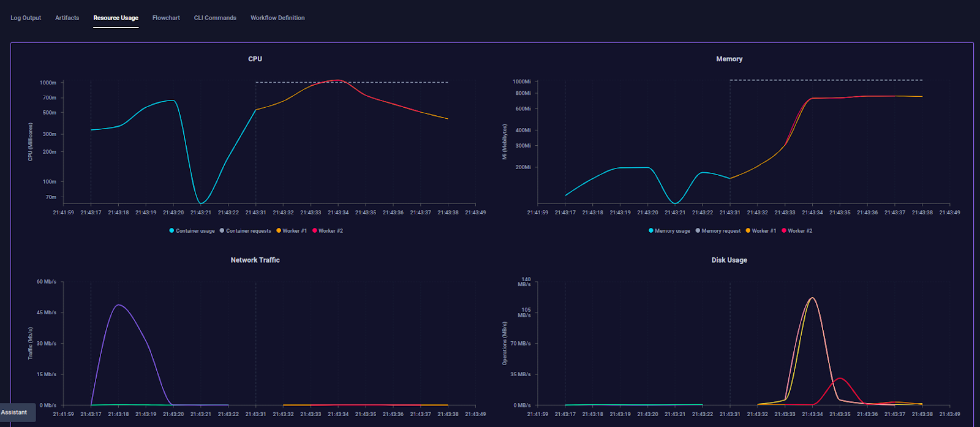Click the 70m tick on the CPU axis

tap(51, 197)
